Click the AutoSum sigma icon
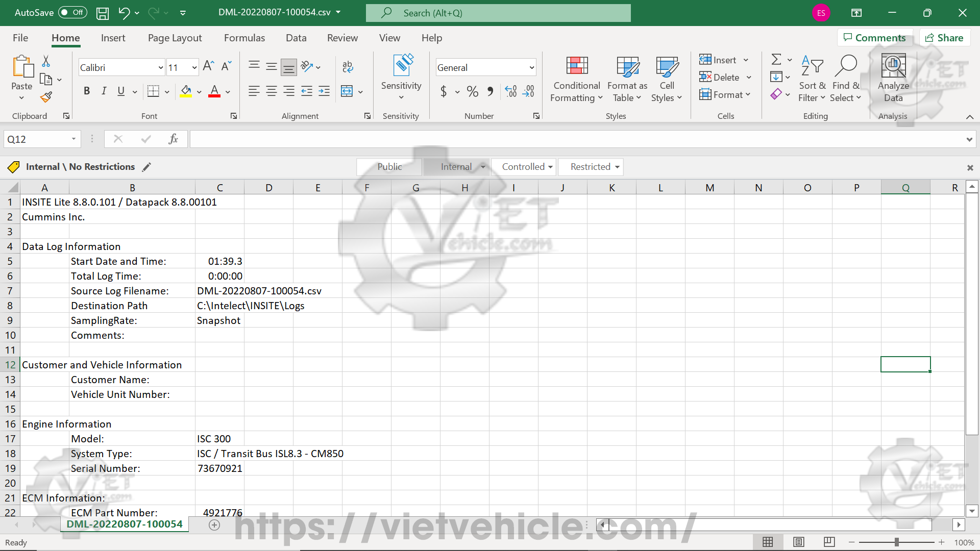The height and width of the screenshot is (551, 980). tap(776, 60)
